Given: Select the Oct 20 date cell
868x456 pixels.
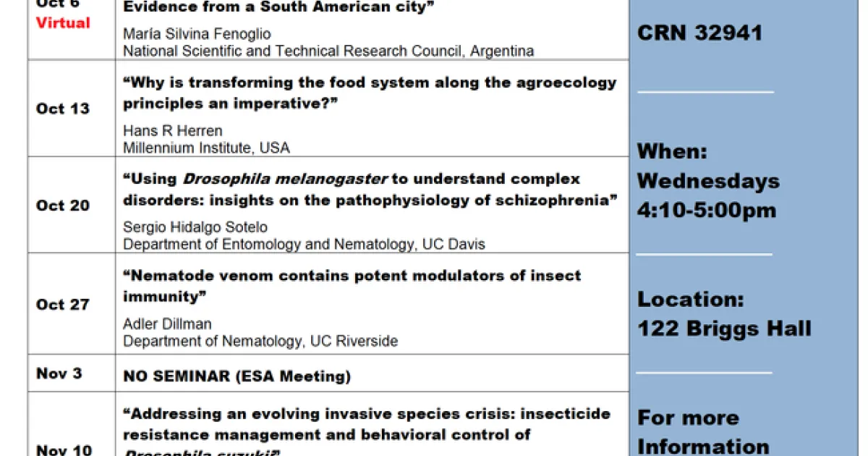Looking at the screenshot, I should pos(63,206).
